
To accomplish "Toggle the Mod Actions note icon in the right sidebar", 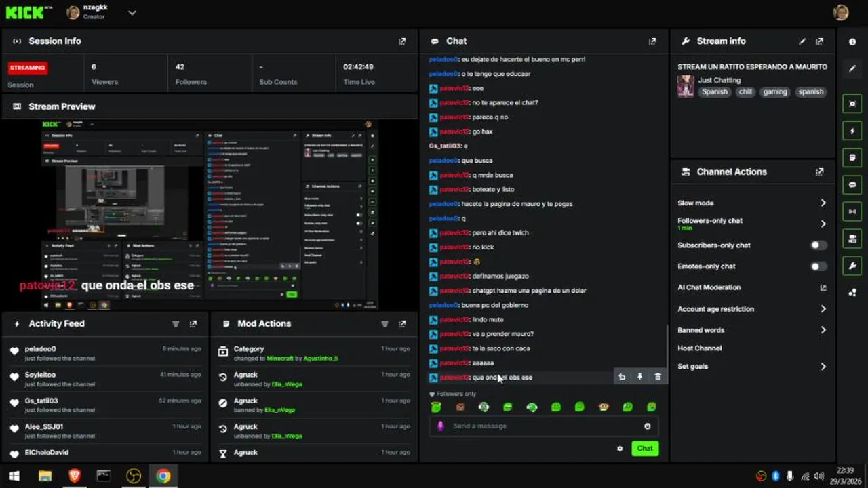I will click(x=852, y=158).
